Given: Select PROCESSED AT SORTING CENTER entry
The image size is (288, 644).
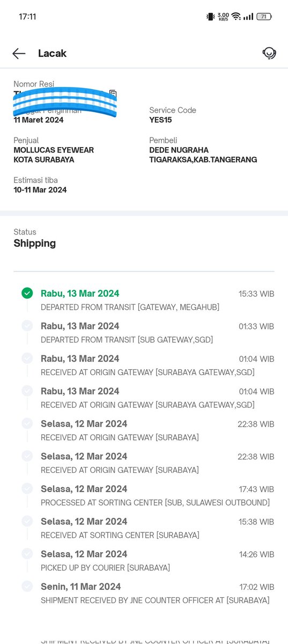Looking at the screenshot, I should (144, 495).
